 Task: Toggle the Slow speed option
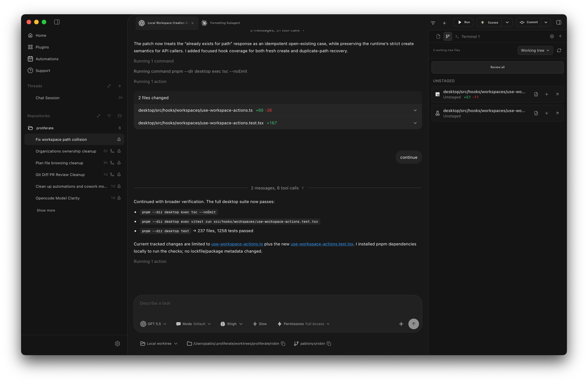coord(260,324)
